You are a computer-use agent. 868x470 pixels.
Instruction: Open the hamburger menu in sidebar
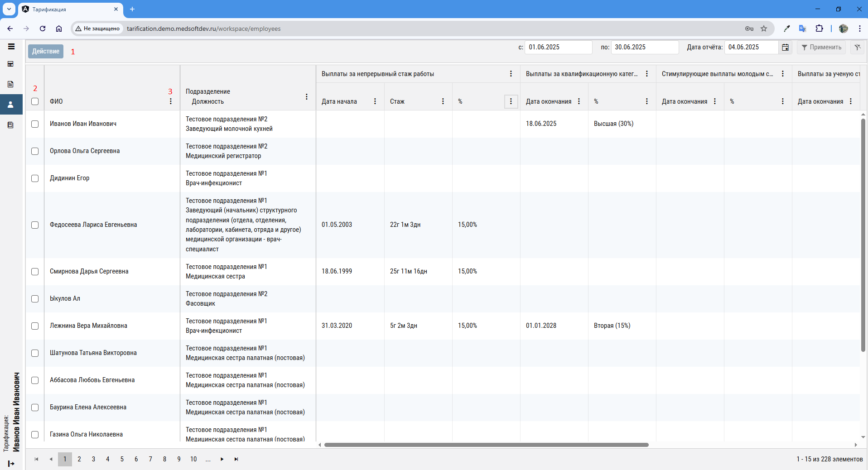(11, 47)
